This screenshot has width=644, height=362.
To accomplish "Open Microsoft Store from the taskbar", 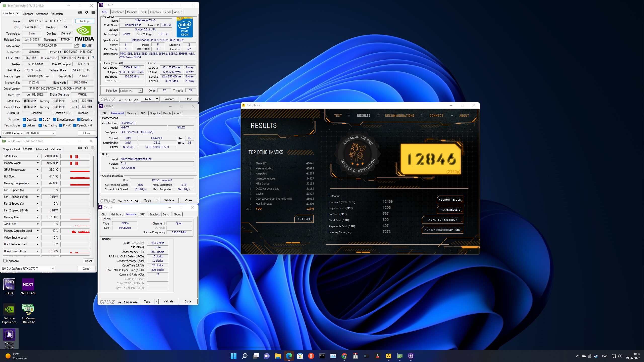I will pyautogui.click(x=300, y=356).
